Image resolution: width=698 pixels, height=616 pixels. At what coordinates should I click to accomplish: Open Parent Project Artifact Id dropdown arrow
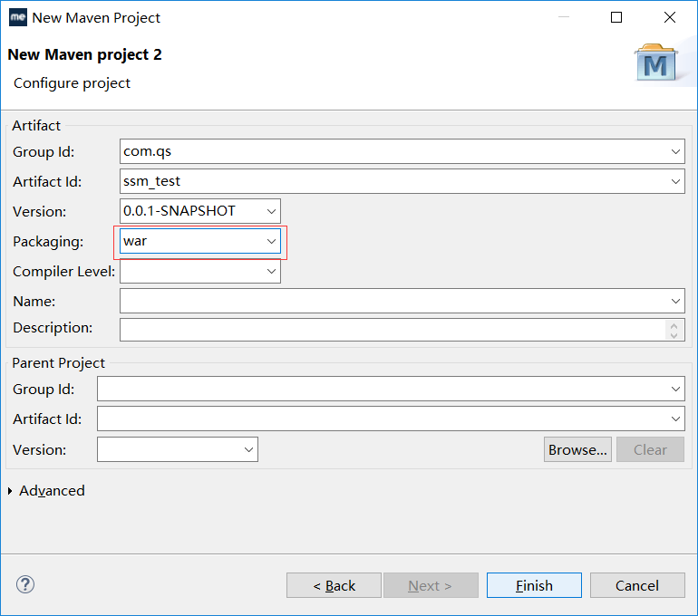[x=675, y=419]
